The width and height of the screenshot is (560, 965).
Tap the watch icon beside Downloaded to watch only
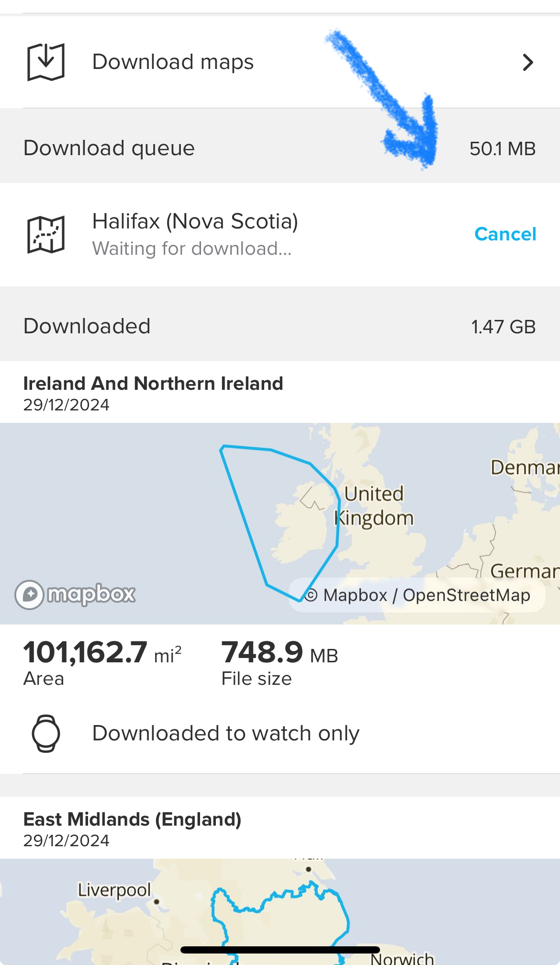click(46, 733)
